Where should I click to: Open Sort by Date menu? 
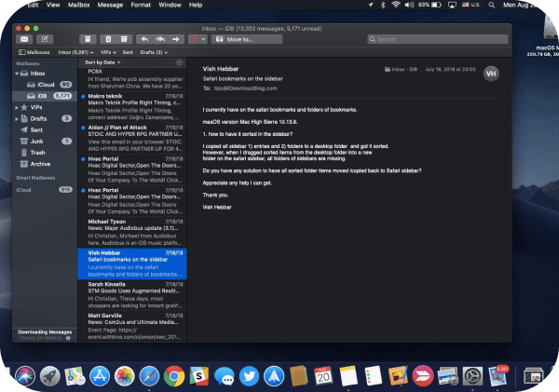click(102, 62)
